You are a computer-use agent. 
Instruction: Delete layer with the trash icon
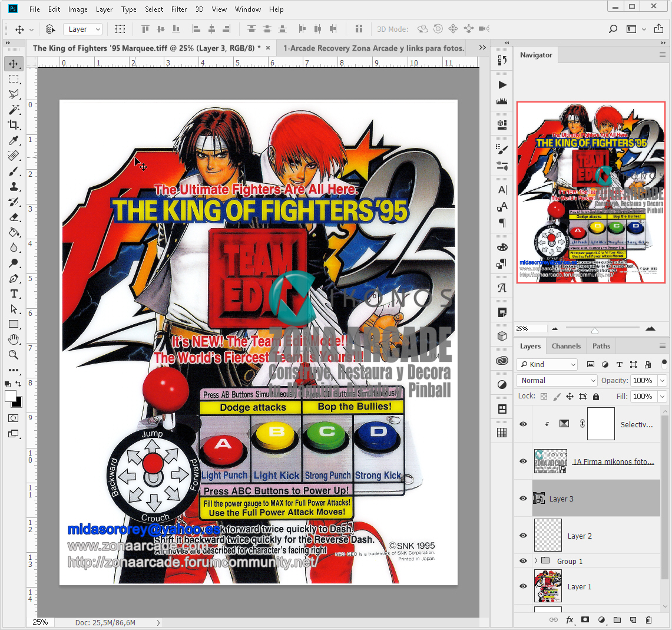pos(648,619)
